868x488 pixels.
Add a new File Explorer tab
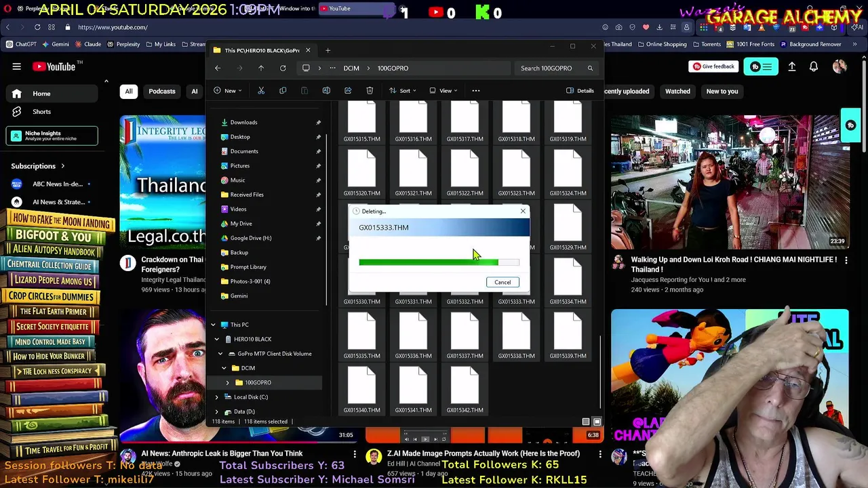[x=328, y=50]
